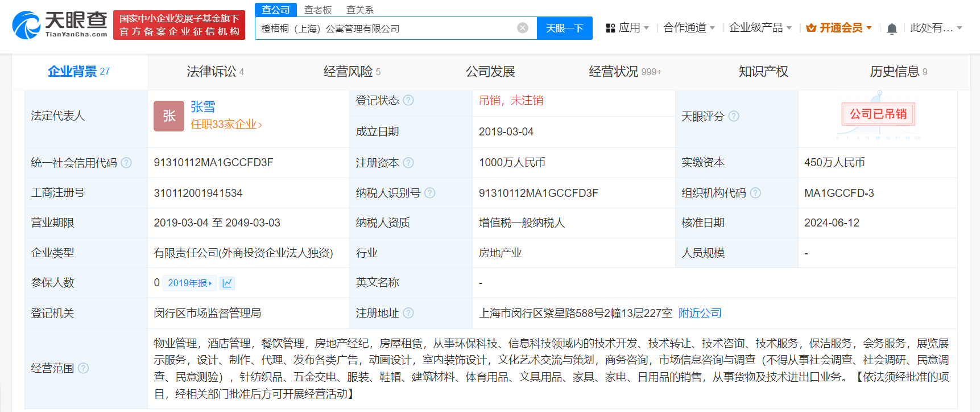Open help icon next to 统一社会信用代码
The height and width of the screenshot is (412, 980).
click(x=126, y=163)
